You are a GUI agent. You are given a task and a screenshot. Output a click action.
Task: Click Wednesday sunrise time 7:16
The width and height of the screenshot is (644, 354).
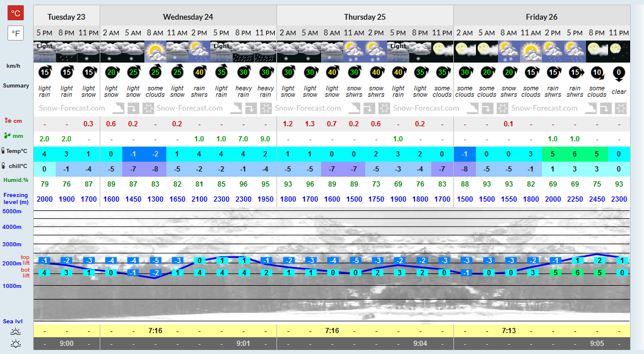155,331
